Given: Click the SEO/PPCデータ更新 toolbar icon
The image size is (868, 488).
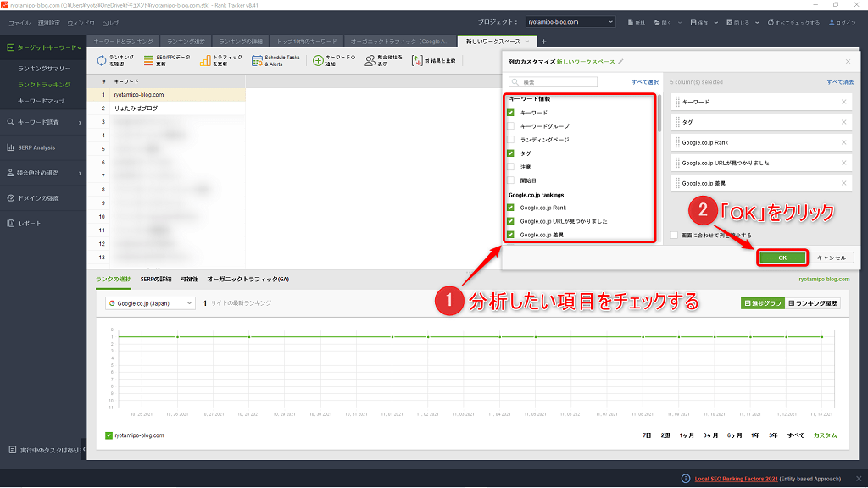Looking at the screenshot, I should (148, 61).
